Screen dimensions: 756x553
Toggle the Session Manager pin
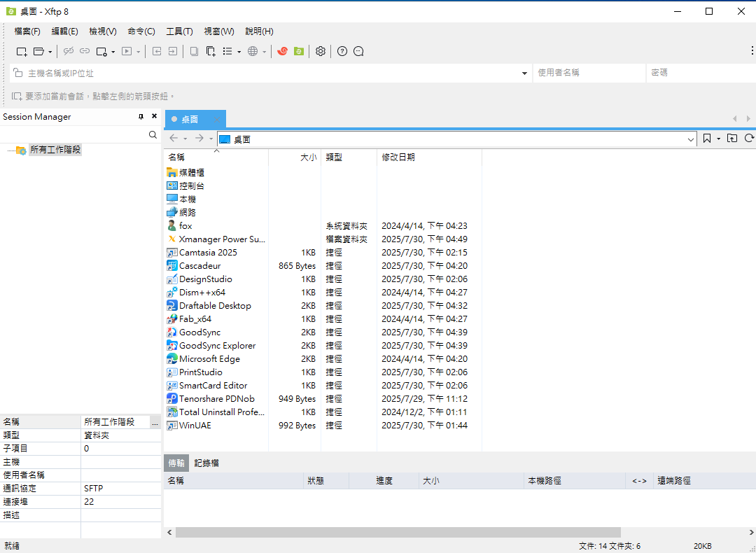(141, 117)
